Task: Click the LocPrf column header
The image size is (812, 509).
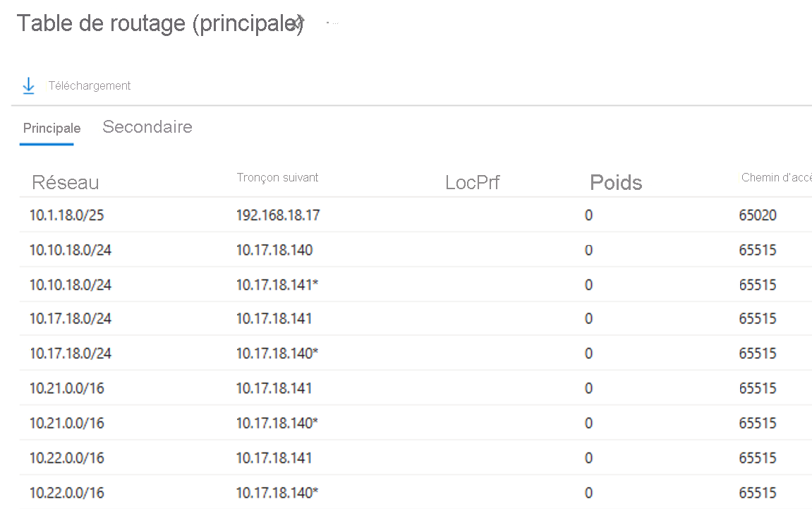Action: [472, 183]
